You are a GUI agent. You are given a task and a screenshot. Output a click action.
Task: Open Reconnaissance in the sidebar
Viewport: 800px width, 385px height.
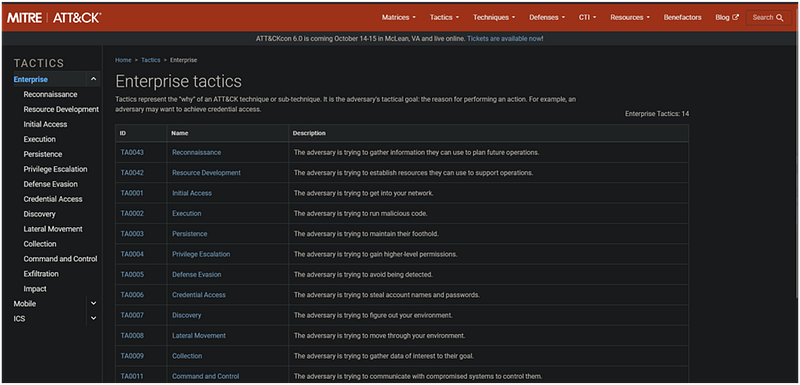click(x=50, y=94)
